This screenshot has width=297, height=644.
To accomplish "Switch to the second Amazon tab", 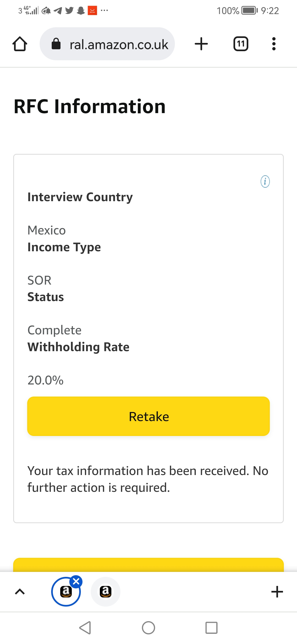I will 106,592.
